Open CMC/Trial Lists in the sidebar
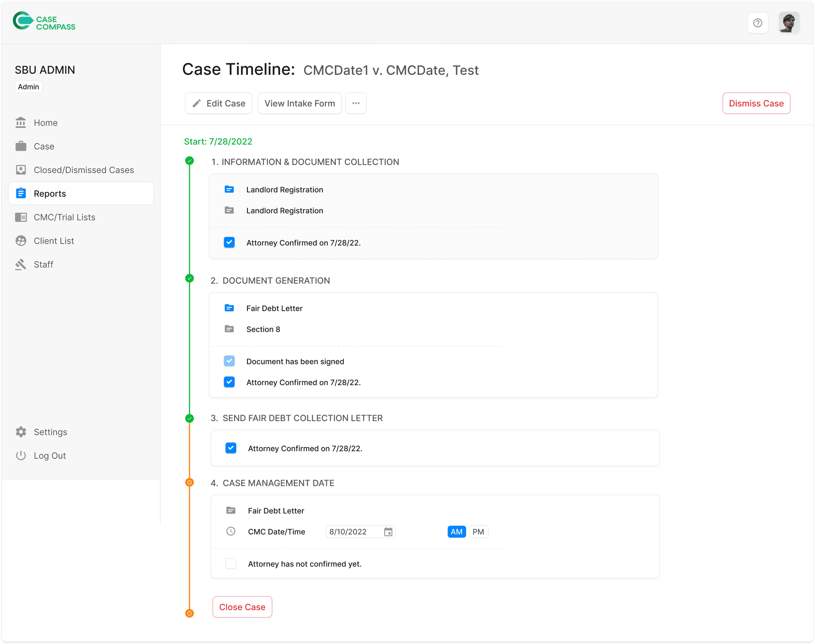 pyautogui.click(x=64, y=217)
